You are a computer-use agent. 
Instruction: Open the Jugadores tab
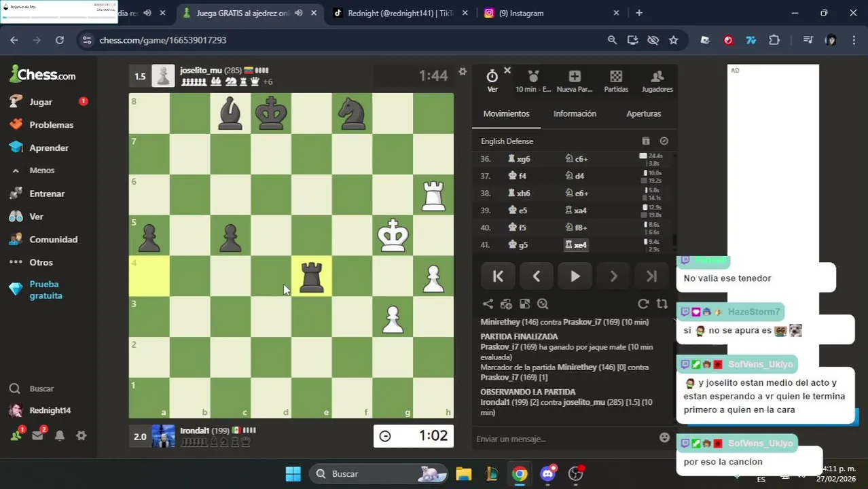click(x=657, y=81)
